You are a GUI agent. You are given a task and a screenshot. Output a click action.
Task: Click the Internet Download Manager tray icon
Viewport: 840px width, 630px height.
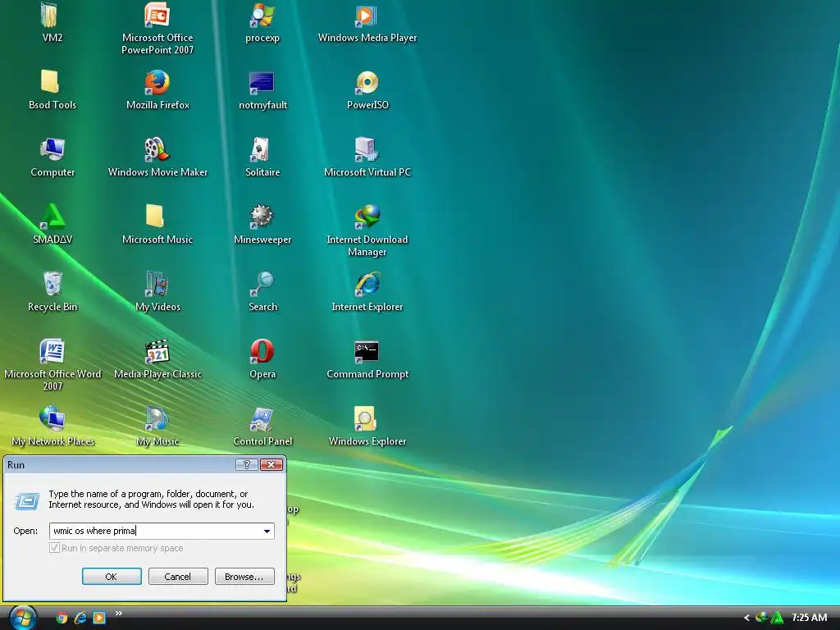(x=761, y=618)
